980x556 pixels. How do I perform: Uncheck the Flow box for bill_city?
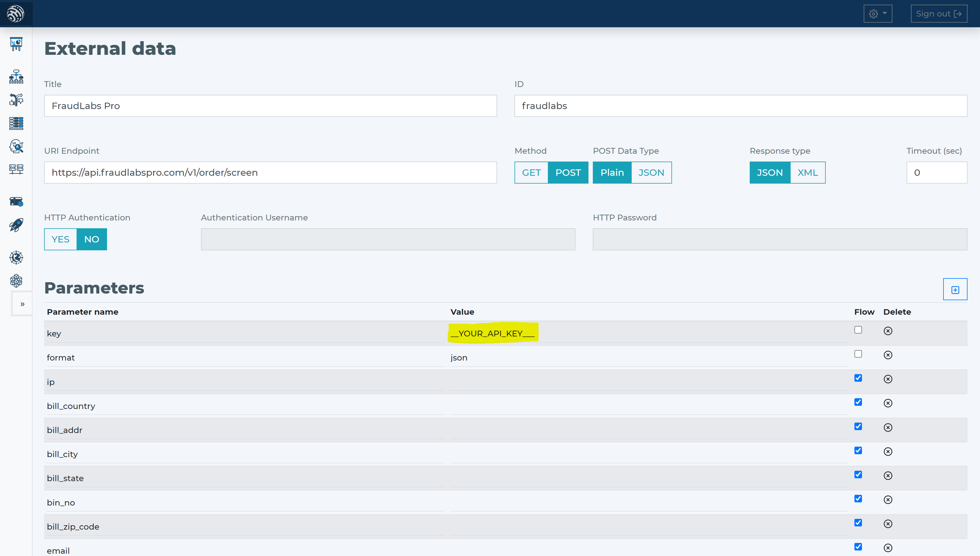click(x=858, y=451)
